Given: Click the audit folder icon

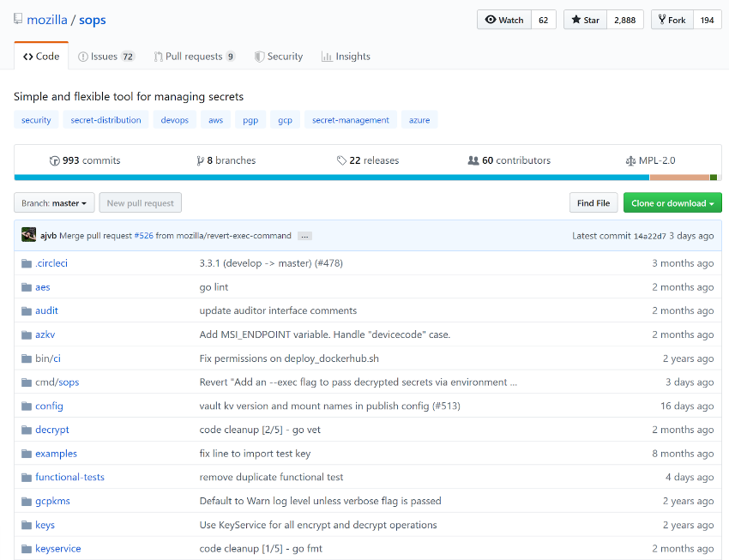Looking at the screenshot, I should [x=27, y=311].
